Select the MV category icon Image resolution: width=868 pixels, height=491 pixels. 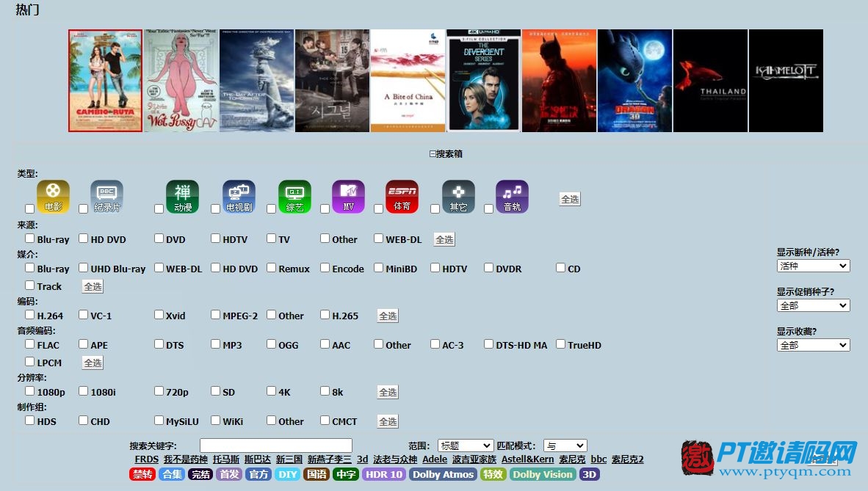coord(348,197)
